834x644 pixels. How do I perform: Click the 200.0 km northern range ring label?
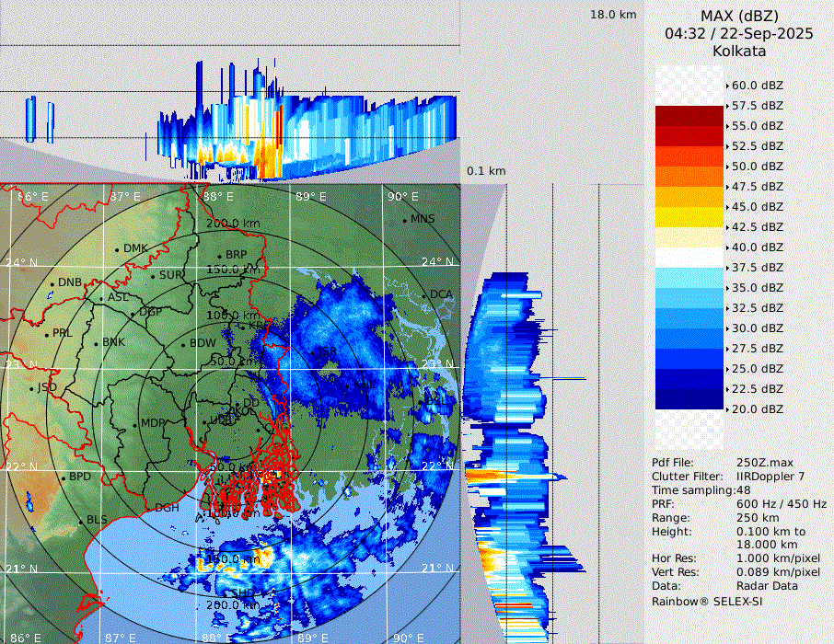(232, 224)
